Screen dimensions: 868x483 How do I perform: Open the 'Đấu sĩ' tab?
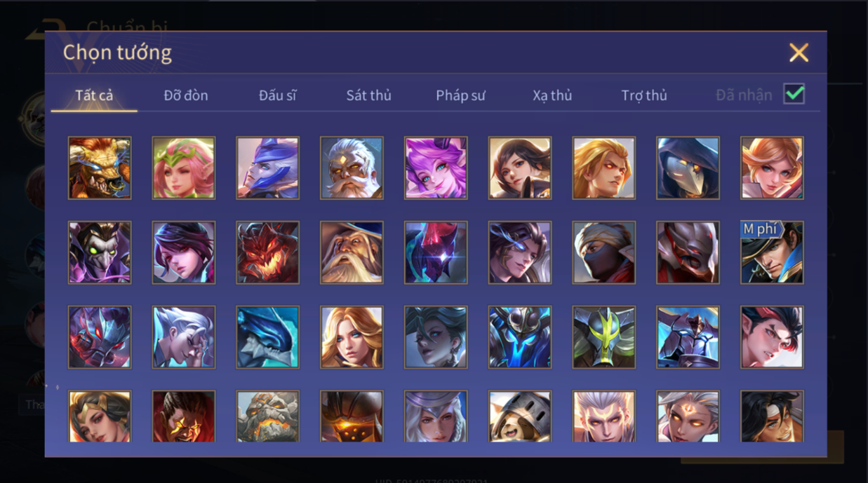(x=277, y=95)
